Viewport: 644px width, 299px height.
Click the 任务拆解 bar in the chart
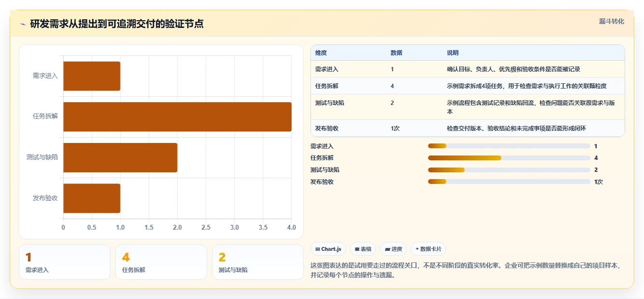177,117
